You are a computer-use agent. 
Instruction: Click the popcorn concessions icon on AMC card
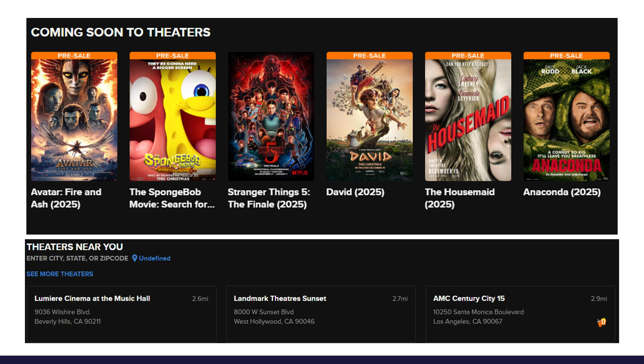601,322
